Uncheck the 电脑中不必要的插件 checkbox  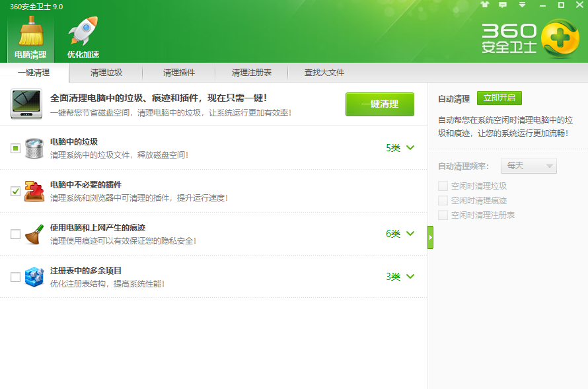pos(15,191)
